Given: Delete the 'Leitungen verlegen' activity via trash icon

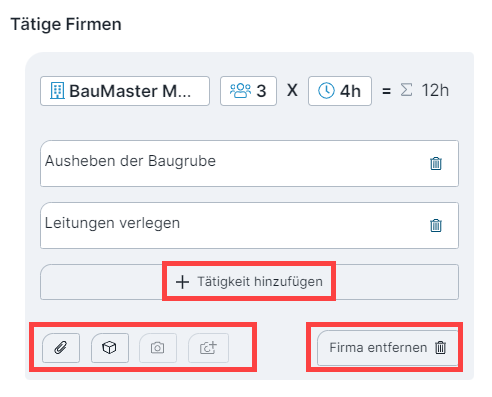Looking at the screenshot, I should (x=436, y=225).
